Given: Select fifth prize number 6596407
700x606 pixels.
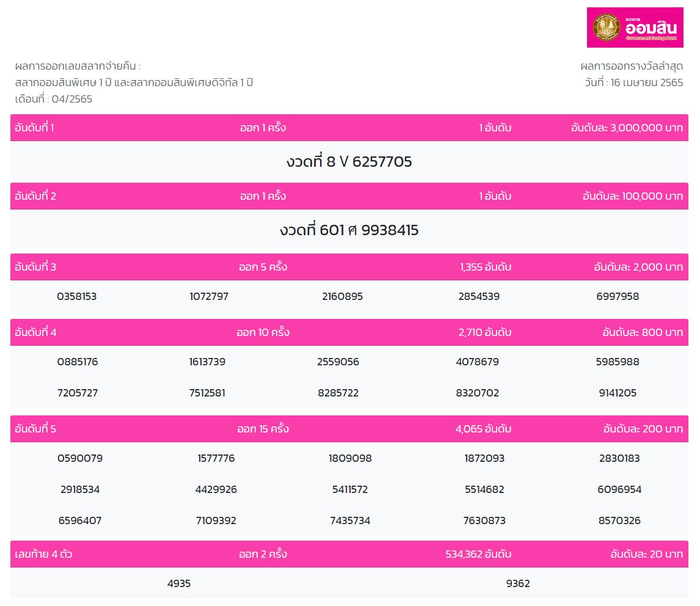Looking at the screenshot, I should pos(80,520).
